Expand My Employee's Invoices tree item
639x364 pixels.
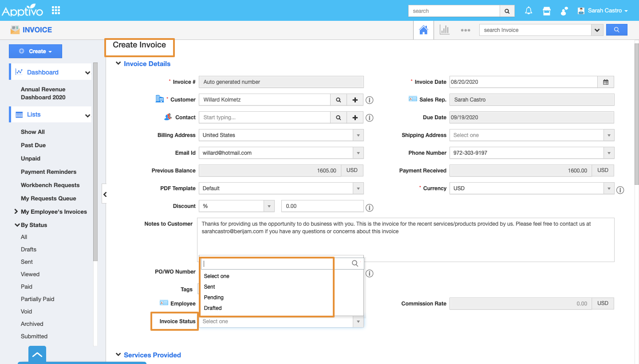click(x=16, y=211)
